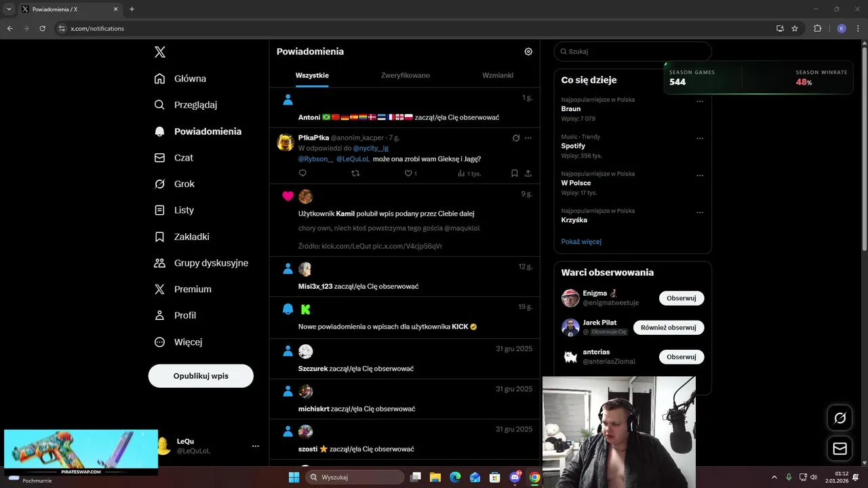Image resolution: width=868 pixels, height=488 pixels.
Task: Bookmark P1kaP1ka's post
Action: 515,174
